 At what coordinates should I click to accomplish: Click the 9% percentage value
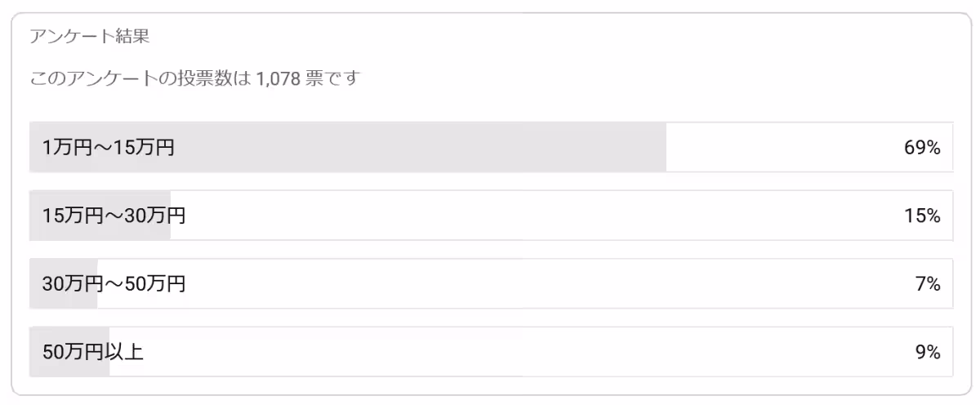click(x=928, y=353)
